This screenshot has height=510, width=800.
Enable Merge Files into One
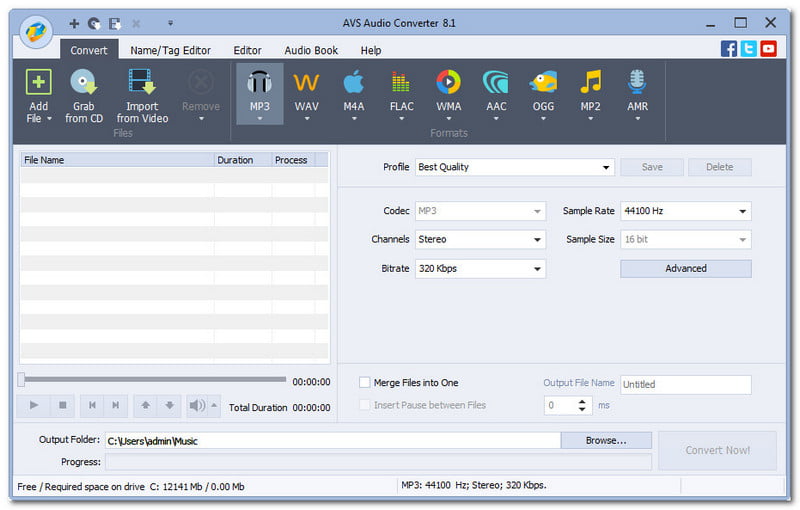pyautogui.click(x=365, y=383)
